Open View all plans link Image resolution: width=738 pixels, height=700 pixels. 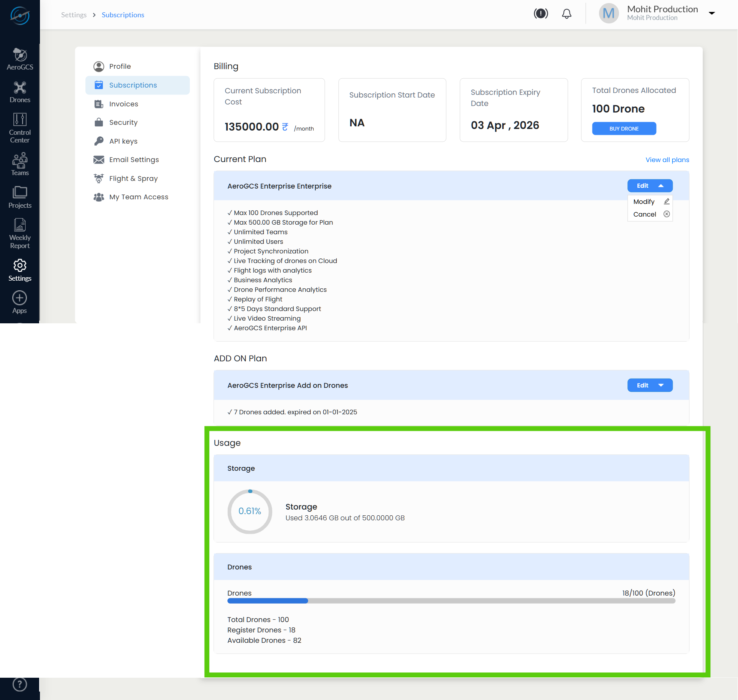[667, 160]
